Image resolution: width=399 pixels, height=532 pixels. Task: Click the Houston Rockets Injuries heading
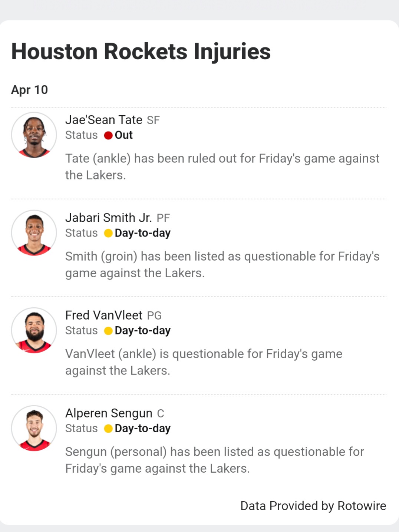[141, 51]
